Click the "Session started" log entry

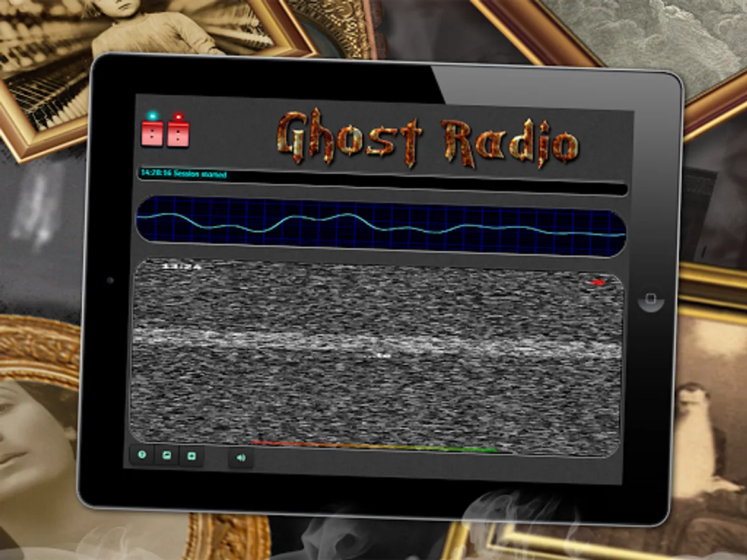183,174
